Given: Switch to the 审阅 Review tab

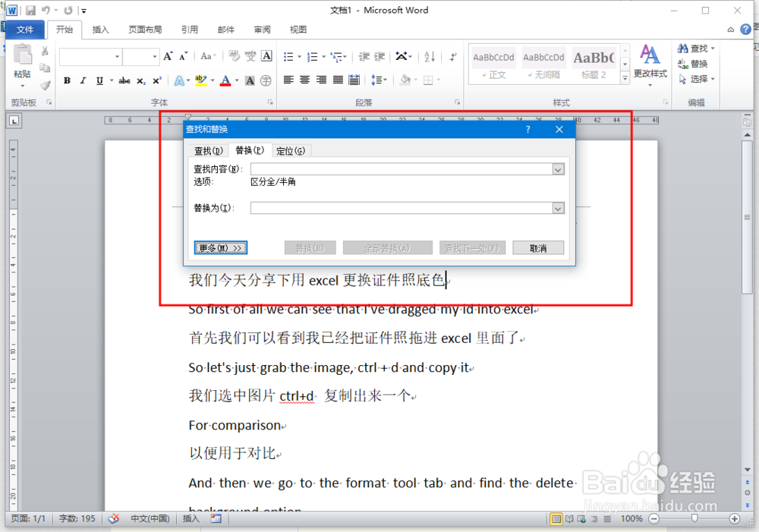Looking at the screenshot, I should [262, 30].
